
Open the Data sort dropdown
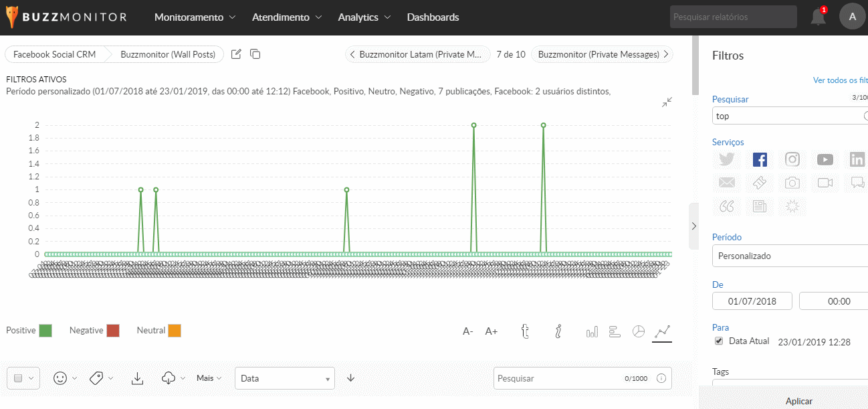point(284,378)
